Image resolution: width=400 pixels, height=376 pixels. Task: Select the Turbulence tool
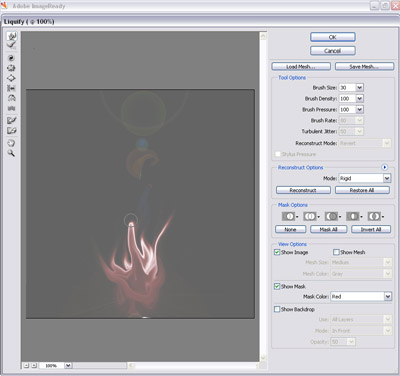(11, 108)
